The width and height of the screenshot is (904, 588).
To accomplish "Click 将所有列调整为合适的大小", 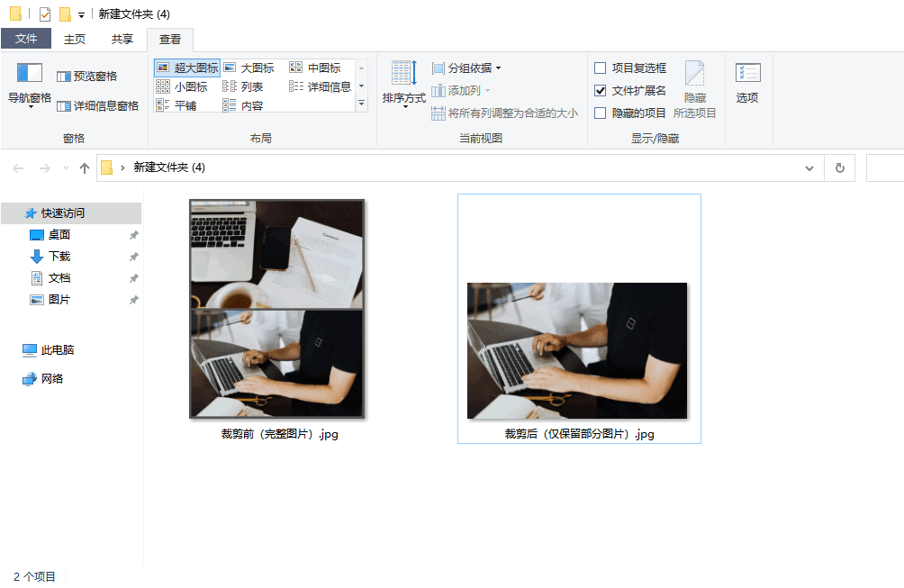I will [x=504, y=113].
